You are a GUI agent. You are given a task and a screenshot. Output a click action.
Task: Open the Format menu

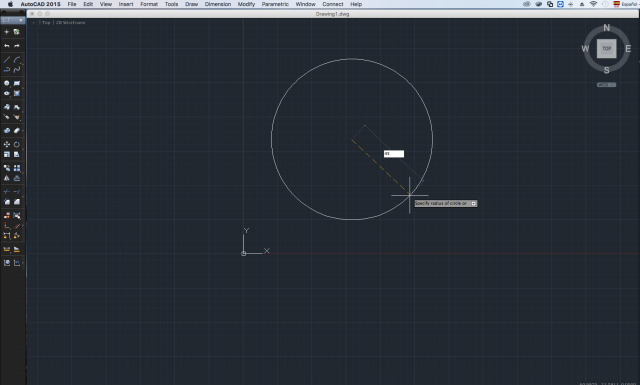click(149, 4)
